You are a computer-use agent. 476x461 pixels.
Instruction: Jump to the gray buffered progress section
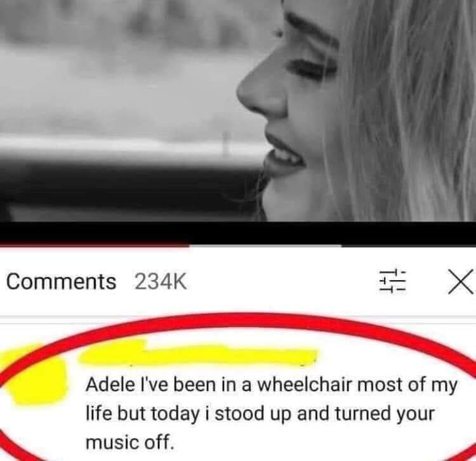coord(266,246)
